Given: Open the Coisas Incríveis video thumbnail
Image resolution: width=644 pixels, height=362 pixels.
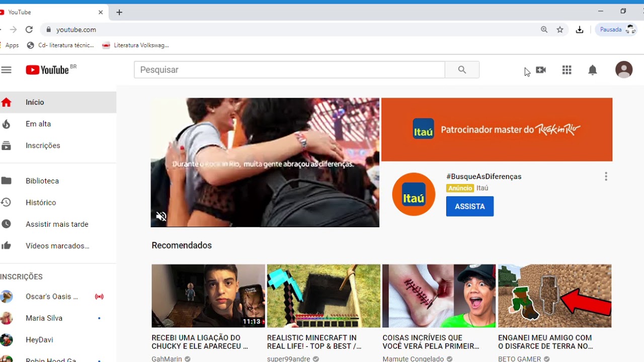Looking at the screenshot, I should [x=439, y=296].
